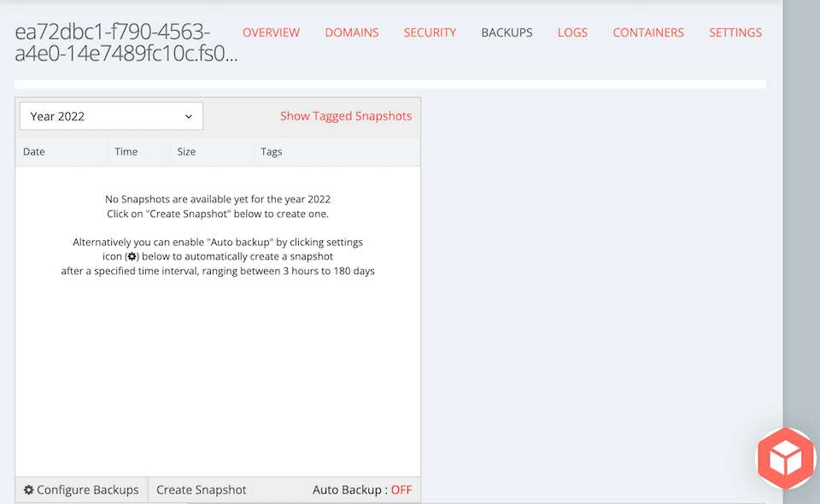Turn on Auto Backup

click(x=401, y=489)
